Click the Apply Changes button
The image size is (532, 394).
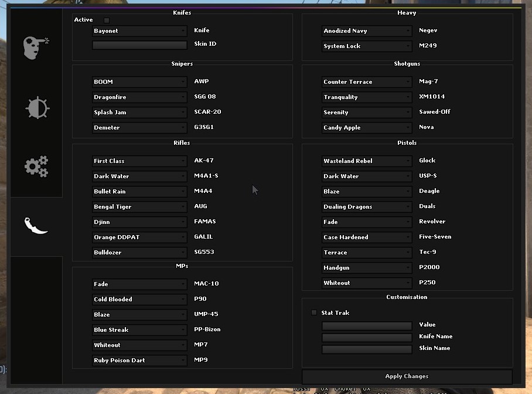click(407, 376)
